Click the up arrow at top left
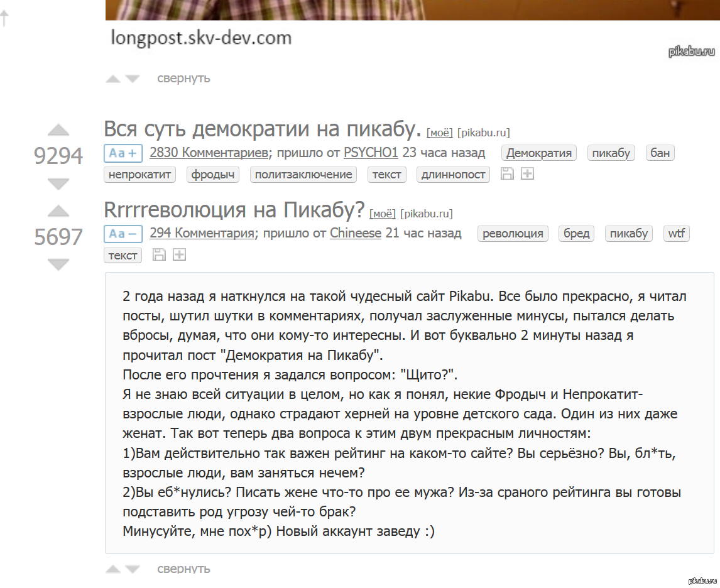 tap(4, 18)
